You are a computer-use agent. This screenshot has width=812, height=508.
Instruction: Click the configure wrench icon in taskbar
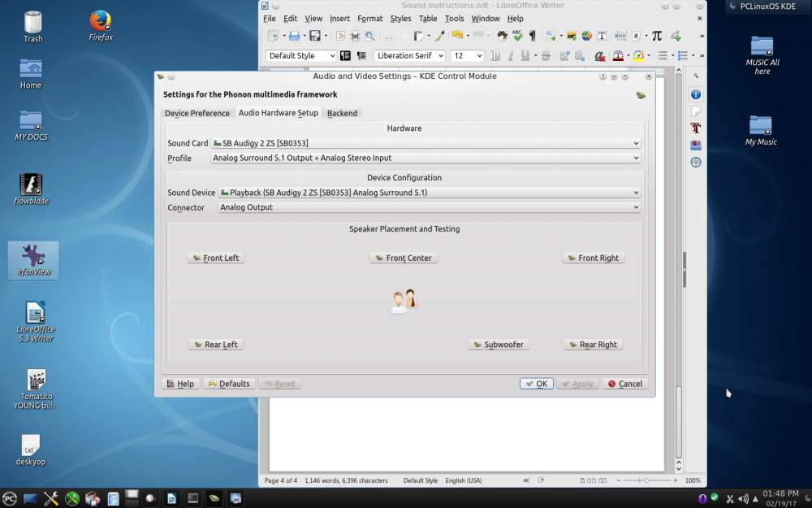tap(50, 499)
